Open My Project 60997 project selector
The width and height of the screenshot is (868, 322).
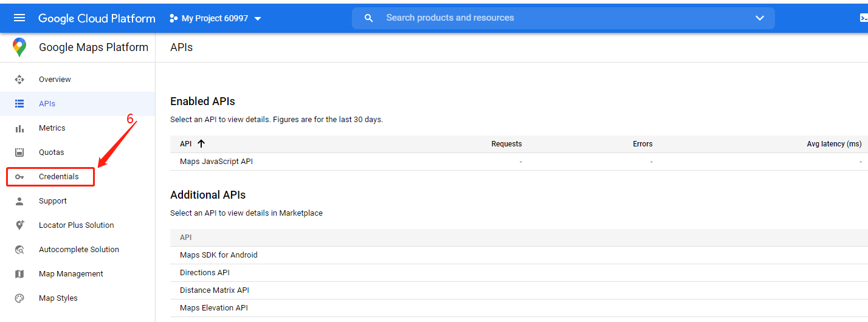pos(215,18)
